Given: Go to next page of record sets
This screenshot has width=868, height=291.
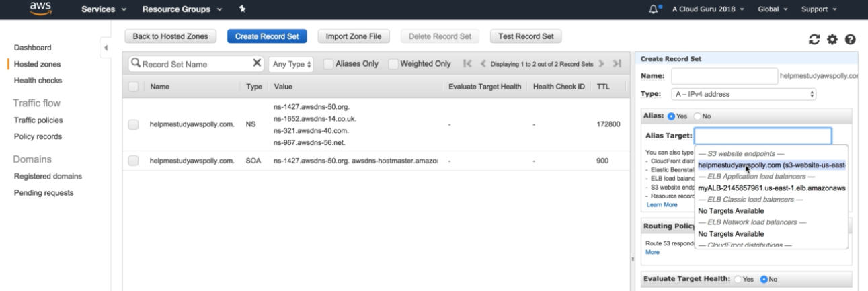Looking at the screenshot, I should [602, 64].
